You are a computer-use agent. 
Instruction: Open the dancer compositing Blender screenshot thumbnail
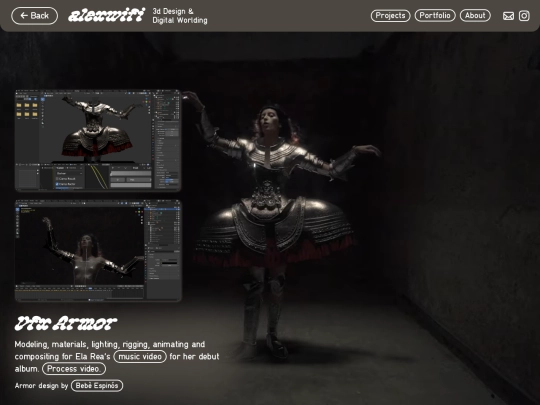click(x=98, y=251)
